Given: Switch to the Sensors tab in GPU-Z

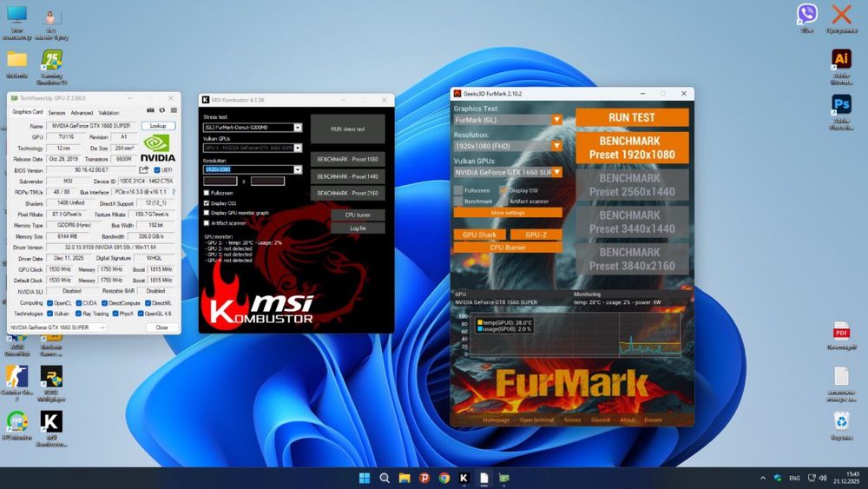Looking at the screenshot, I should 56,112.
